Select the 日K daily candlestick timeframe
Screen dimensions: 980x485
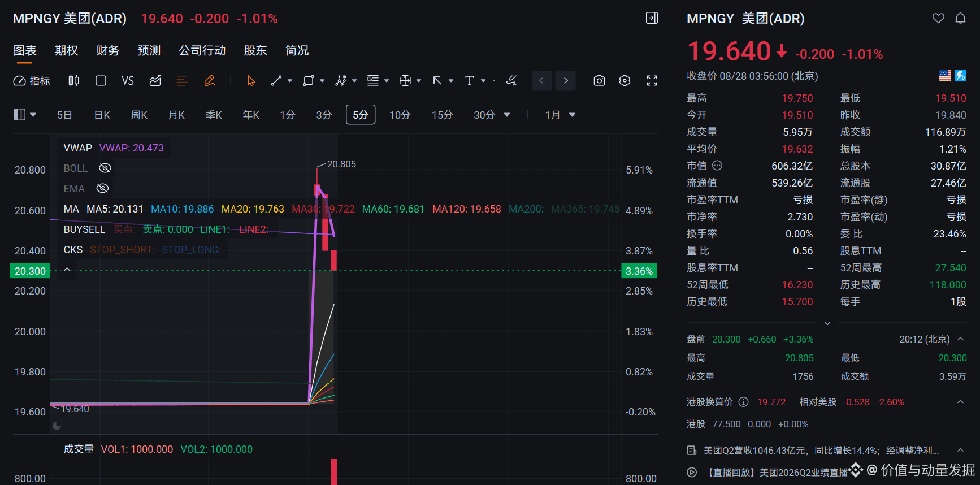click(x=102, y=115)
